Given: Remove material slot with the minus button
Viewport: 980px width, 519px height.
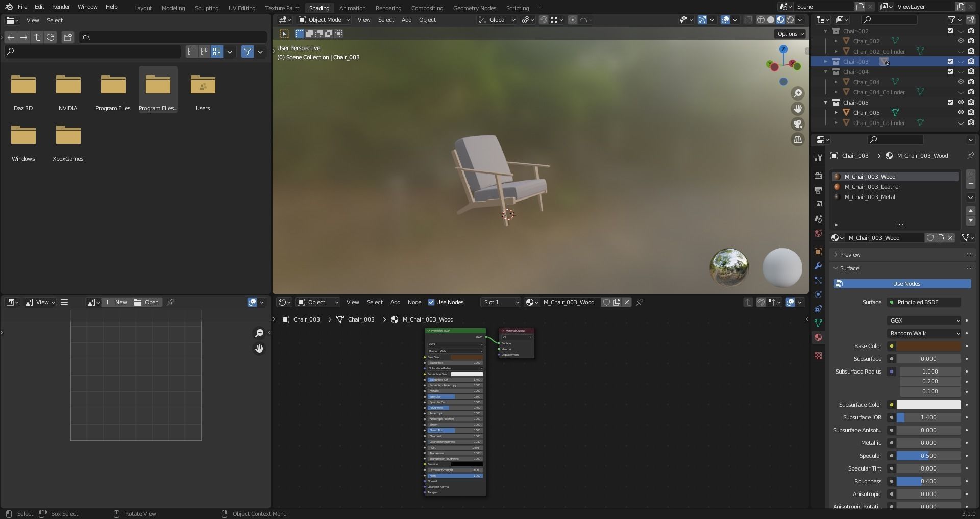Looking at the screenshot, I should coord(971,184).
